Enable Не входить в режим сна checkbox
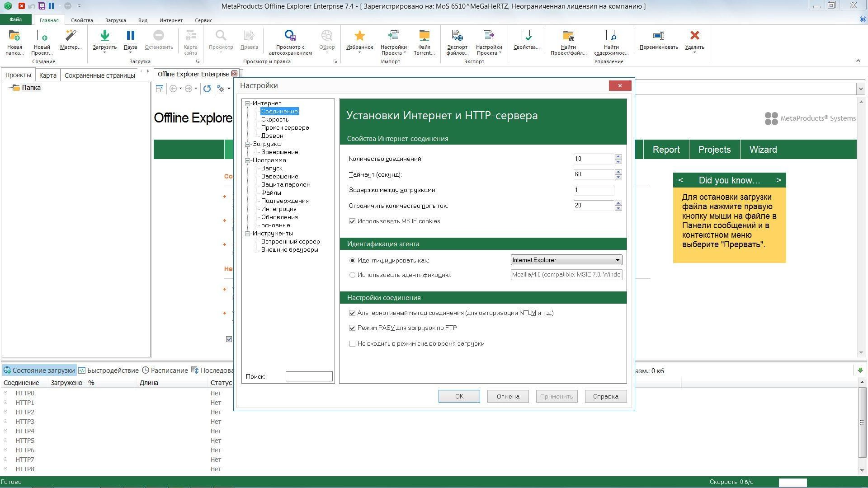The width and height of the screenshot is (868, 488). 352,344
